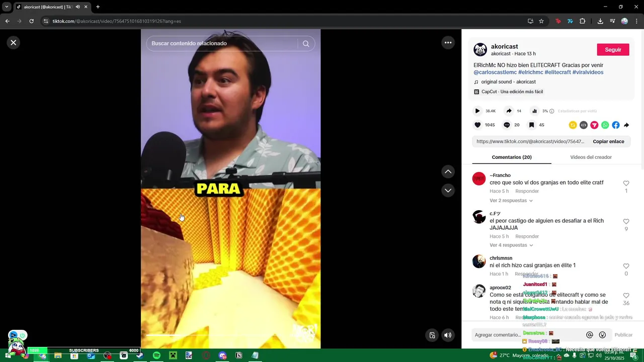Open the #elitecraft hashtag

click(557, 72)
